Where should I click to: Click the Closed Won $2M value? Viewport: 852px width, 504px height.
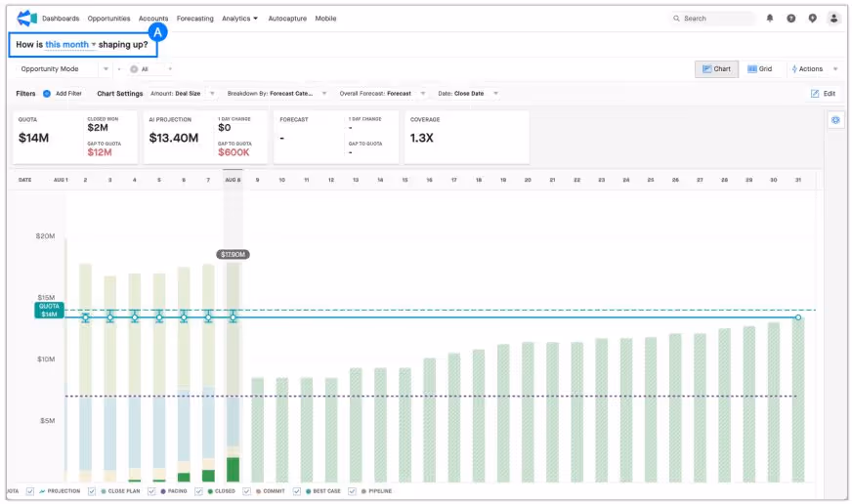pyautogui.click(x=98, y=128)
